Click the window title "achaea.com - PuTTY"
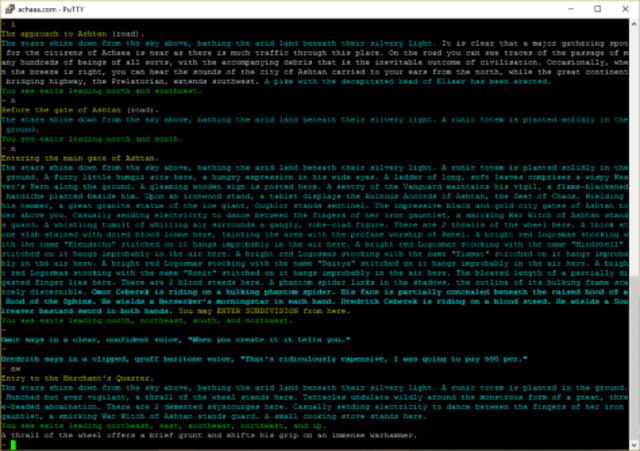The width and height of the screenshot is (640, 451). pos(51,9)
